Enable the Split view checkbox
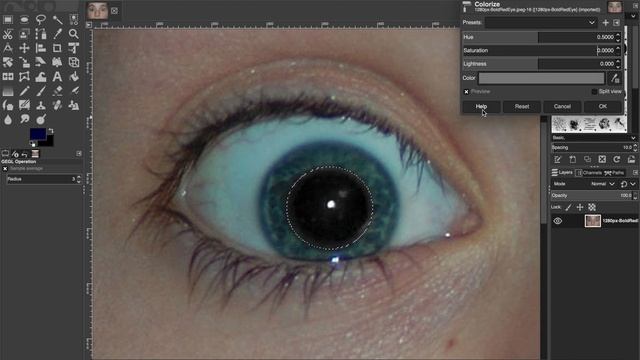The height and width of the screenshot is (360, 640). pyautogui.click(x=594, y=92)
